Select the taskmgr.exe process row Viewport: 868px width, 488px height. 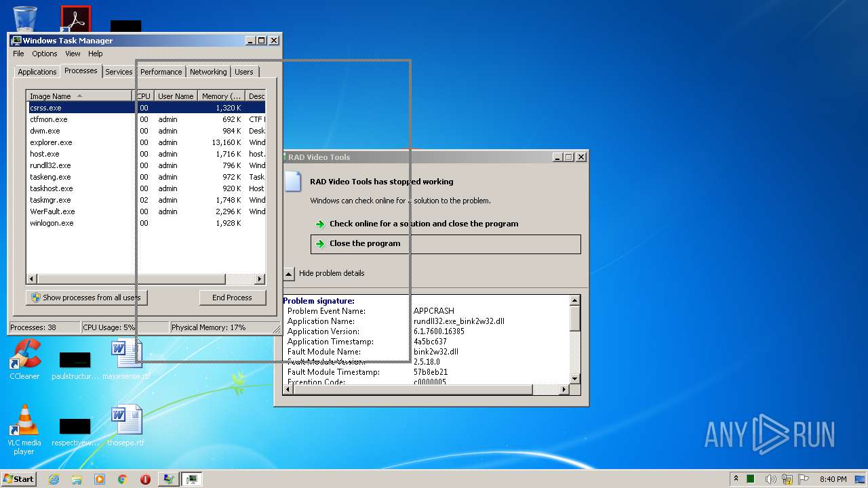click(x=146, y=200)
